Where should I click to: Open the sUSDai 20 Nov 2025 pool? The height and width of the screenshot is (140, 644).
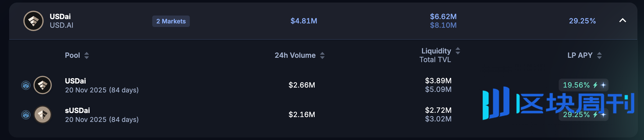tap(102, 115)
